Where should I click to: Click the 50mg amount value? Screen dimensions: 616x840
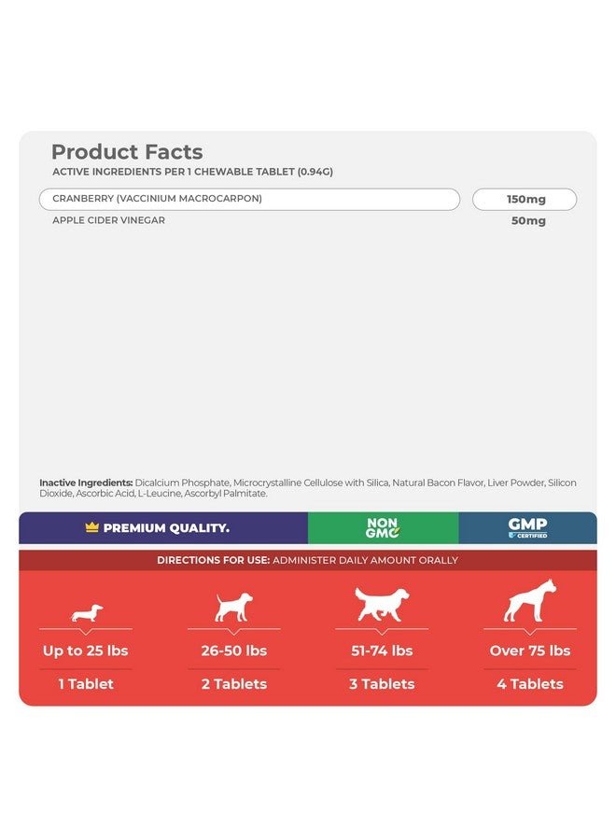click(528, 220)
